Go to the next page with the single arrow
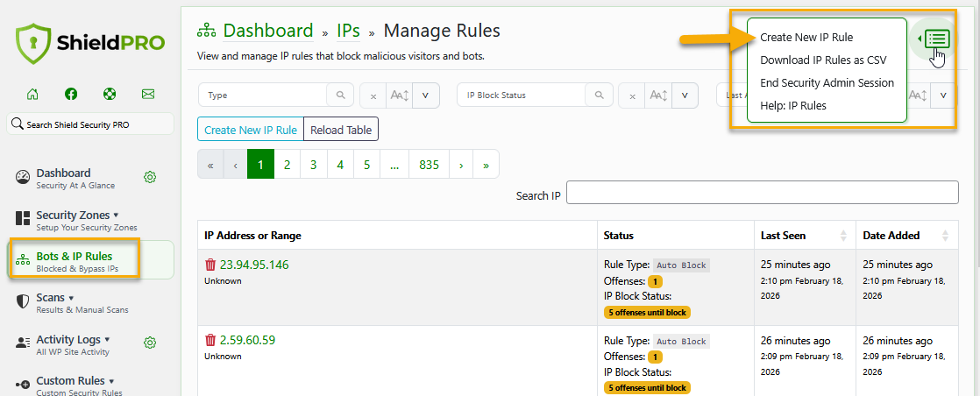This screenshot has height=396, width=980. click(460, 166)
